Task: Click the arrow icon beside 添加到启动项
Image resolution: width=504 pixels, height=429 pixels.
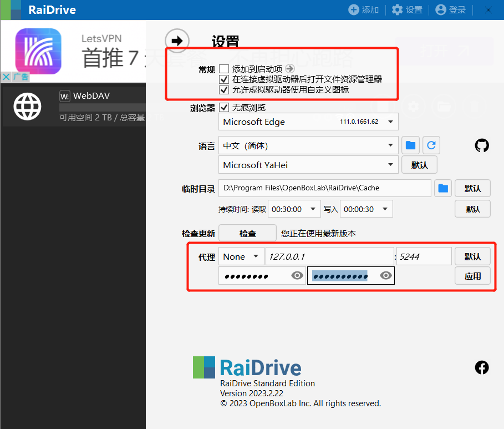Action: pyautogui.click(x=290, y=69)
